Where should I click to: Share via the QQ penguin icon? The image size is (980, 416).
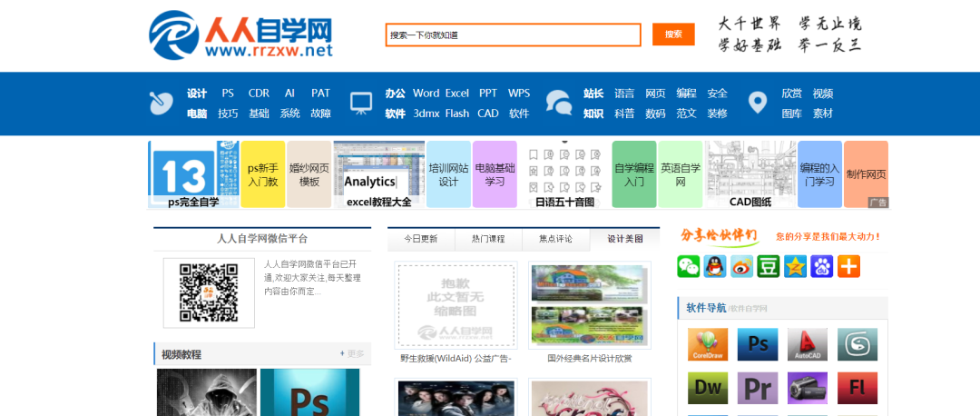tap(715, 266)
